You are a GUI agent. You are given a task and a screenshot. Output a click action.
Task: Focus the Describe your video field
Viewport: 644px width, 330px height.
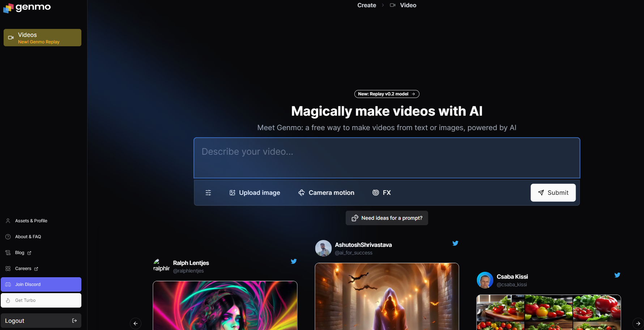tap(387, 158)
